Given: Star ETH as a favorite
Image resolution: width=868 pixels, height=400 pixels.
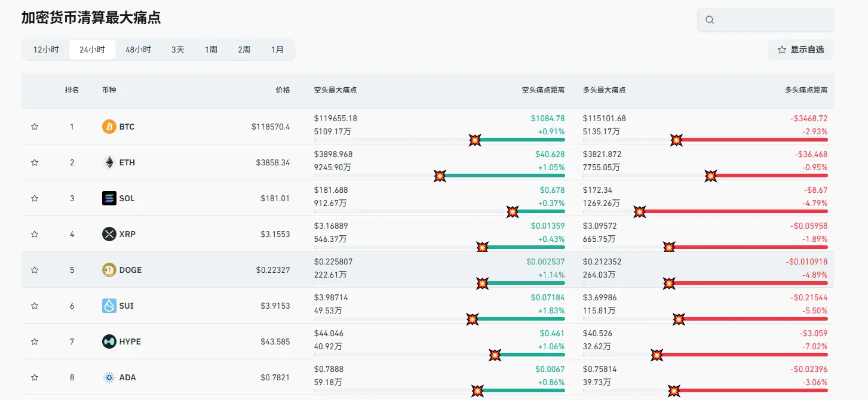Looking at the screenshot, I should (35, 162).
